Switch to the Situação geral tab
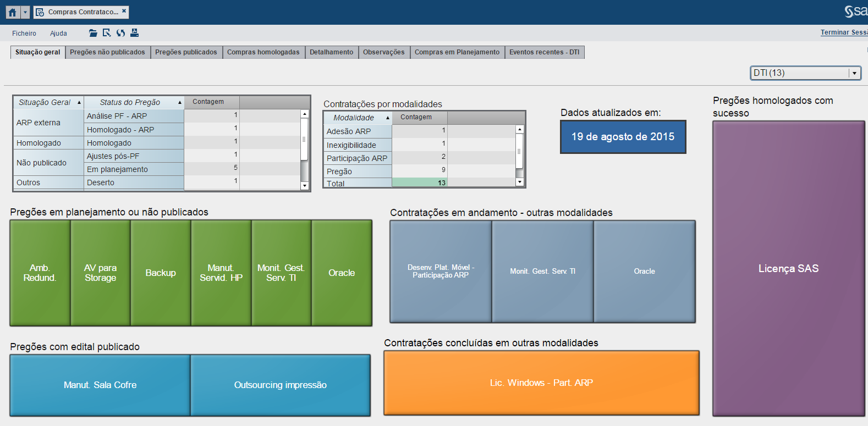The height and width of the screenshot is (426, 868). (x=38, y=52)
